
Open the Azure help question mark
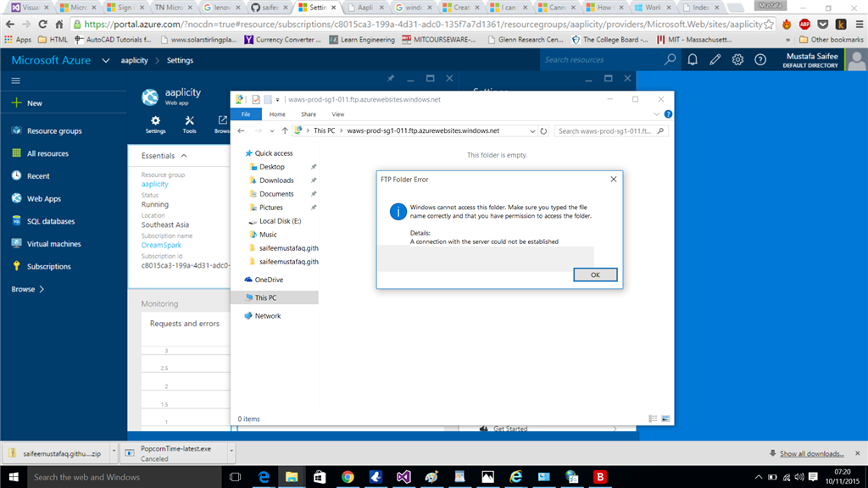pyautogui.click(x=760, y=60)
